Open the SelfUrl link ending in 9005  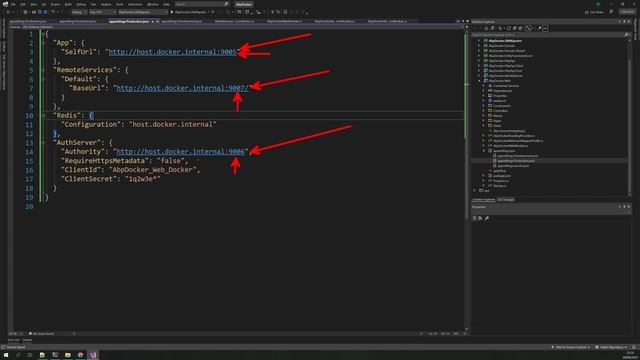click(x=172, y=52)
